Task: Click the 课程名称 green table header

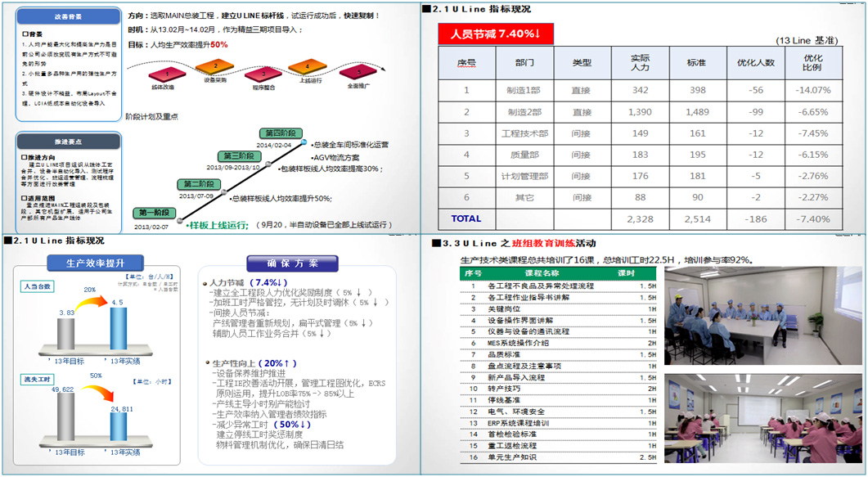Action: point(542,273)
